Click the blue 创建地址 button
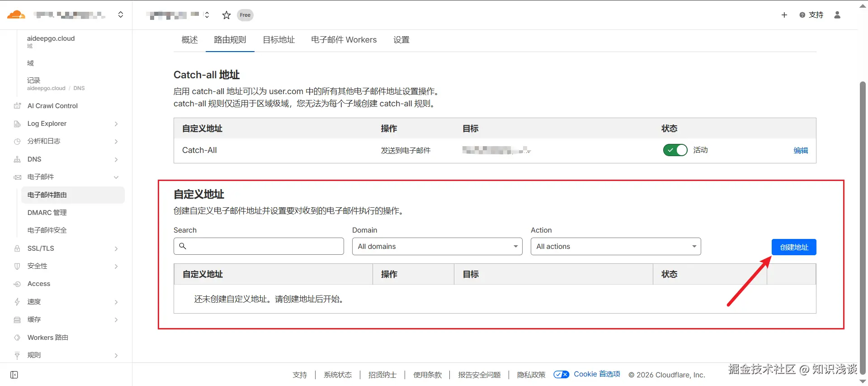Viewport: 868px width, 386px height. [x=793, y=247]
